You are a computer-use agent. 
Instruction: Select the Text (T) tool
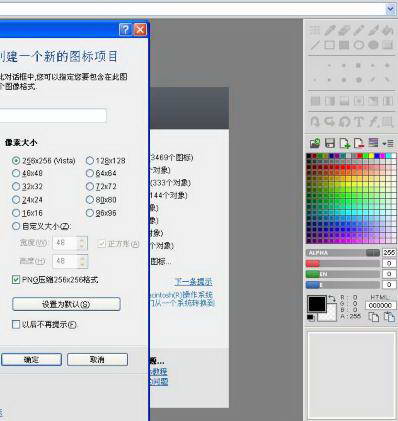[359, 122]
